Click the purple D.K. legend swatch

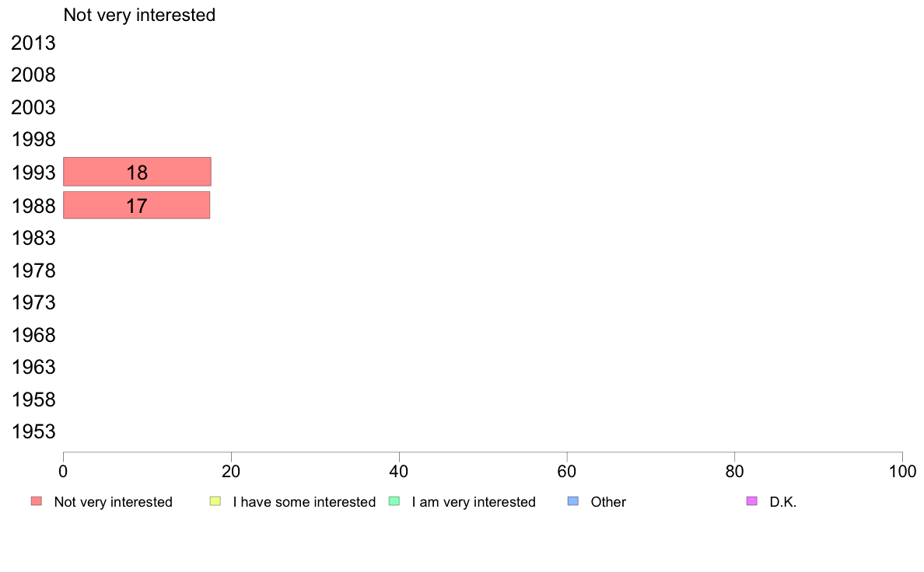(752, 501)
